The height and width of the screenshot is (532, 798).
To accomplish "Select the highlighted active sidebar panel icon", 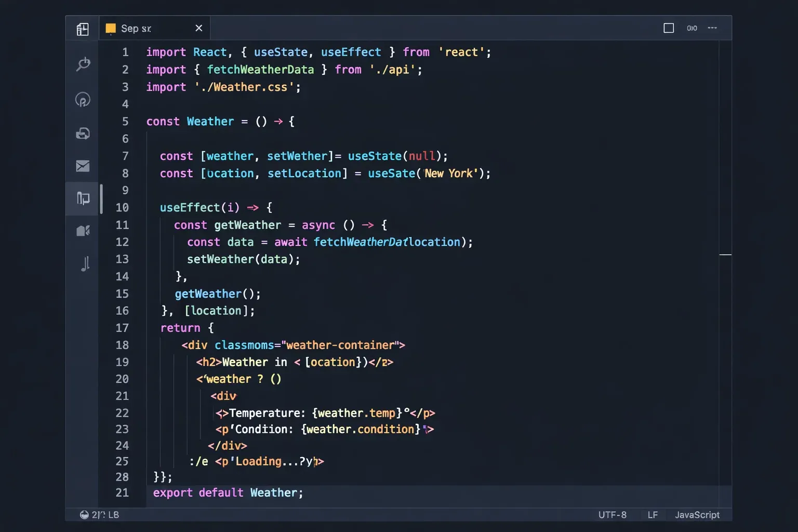I will [83, 198].
